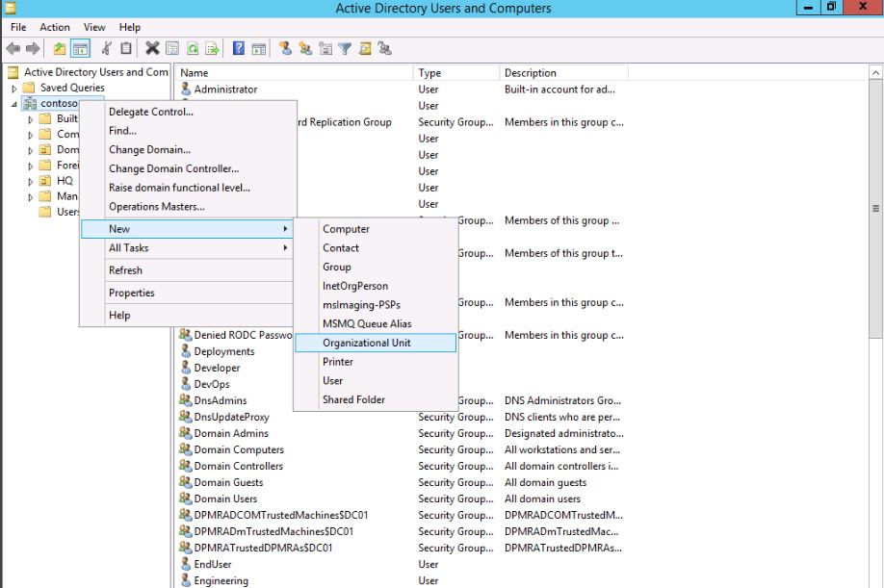Click the Create new group toolbar icon
The height and width of the screenshot is (588, 884).
[x=305, y=49]
